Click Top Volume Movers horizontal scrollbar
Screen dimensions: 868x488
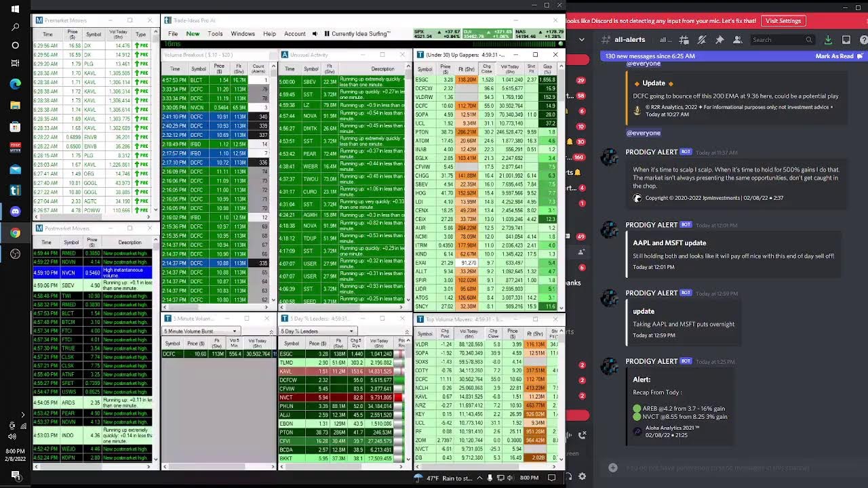486,466
